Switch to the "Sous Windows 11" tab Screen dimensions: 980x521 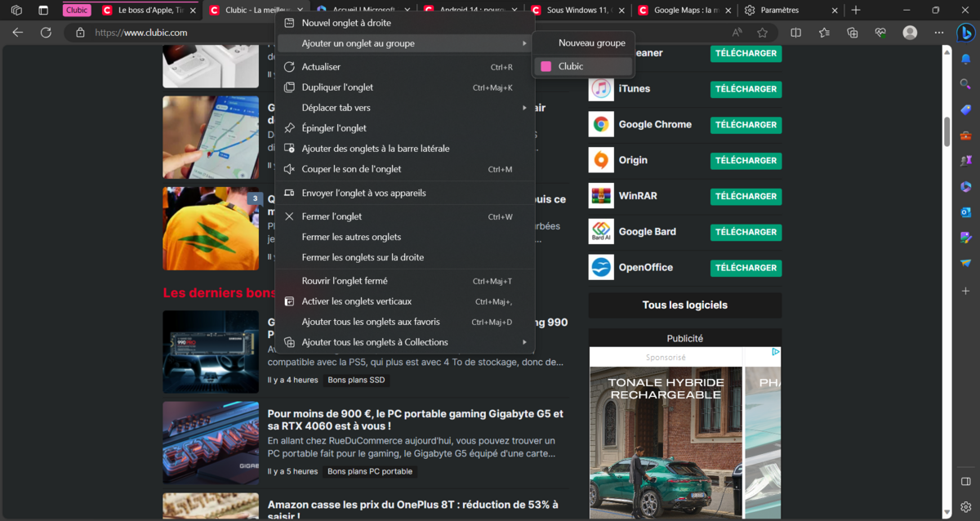click(x=578, y=11)
